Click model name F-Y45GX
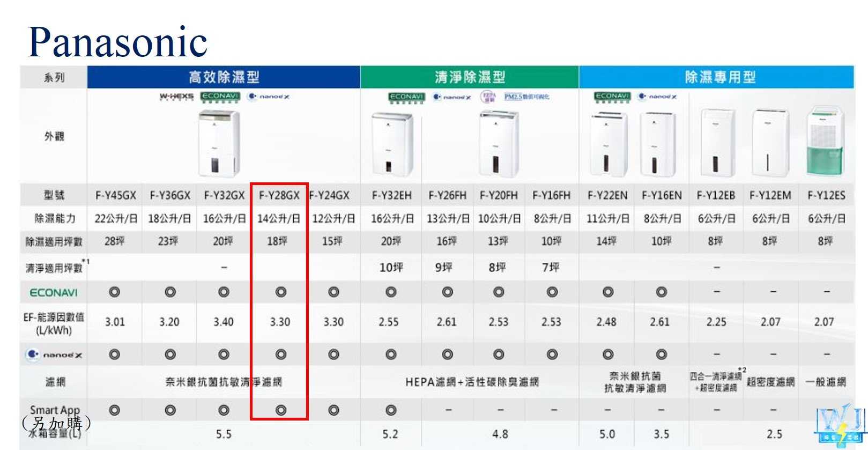The width and height of the screenshot is (868, 450). (x=115, y=196)
